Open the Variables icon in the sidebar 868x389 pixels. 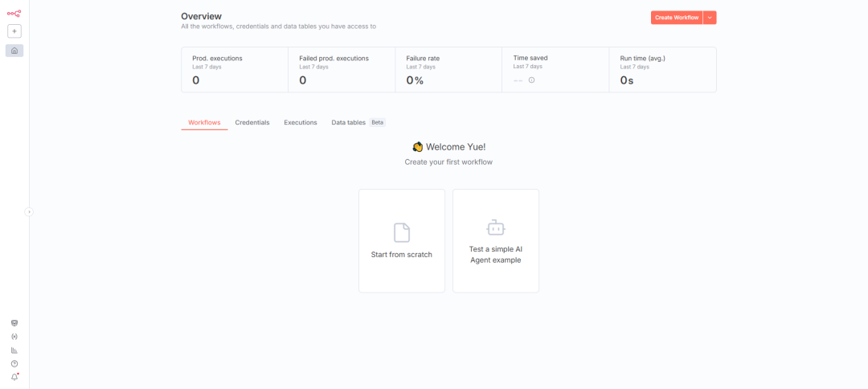click(14, 337)
